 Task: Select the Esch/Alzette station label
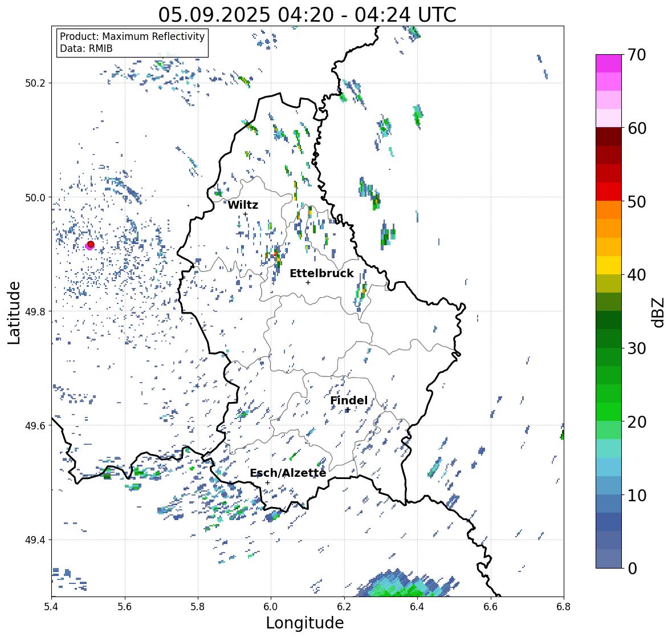[x=288, y=473]
